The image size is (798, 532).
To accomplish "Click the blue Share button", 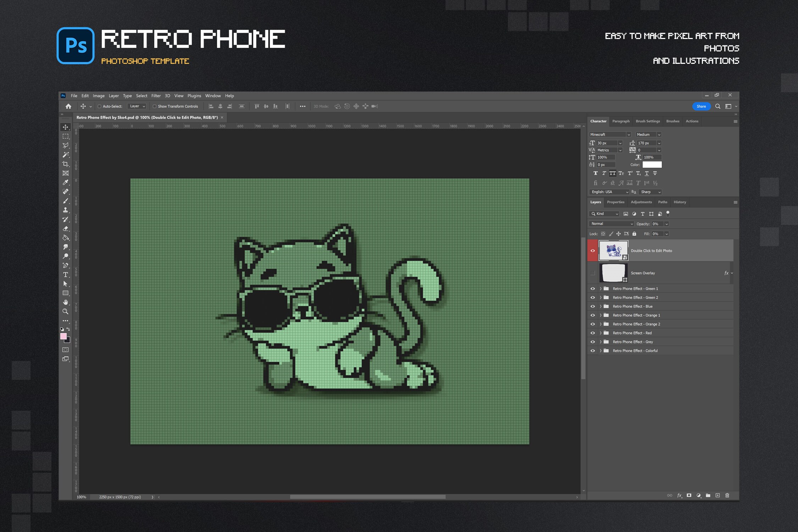I will (x=701, y=106).
